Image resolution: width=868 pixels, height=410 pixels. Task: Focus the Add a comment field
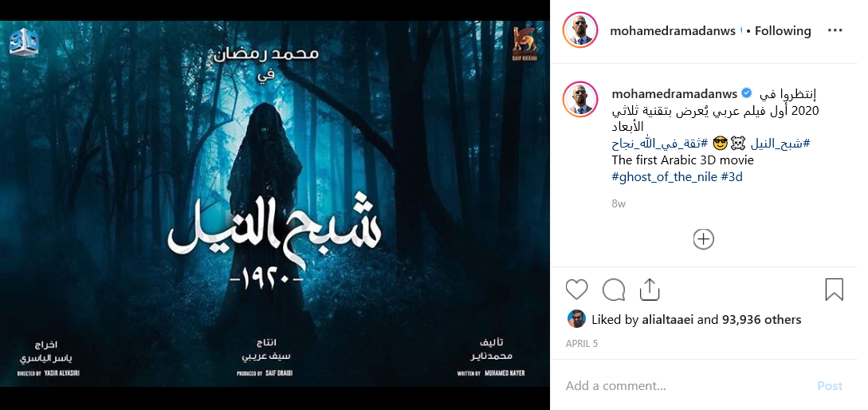(686, 385)
